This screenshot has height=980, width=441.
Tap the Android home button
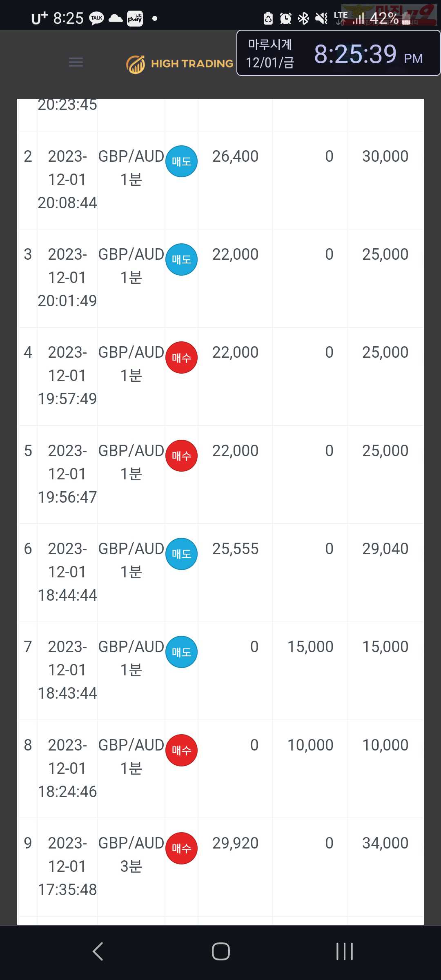pos(220,951)
